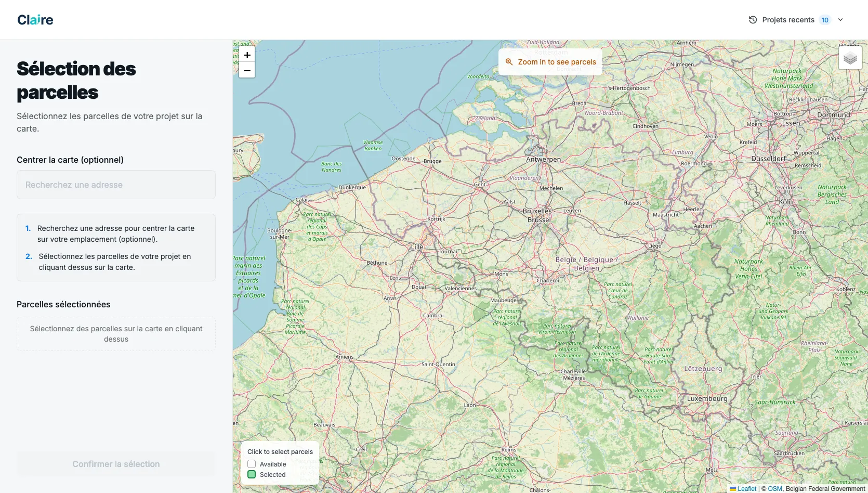
Task: Zoom out the map with minus button
Action: (247, 70)
